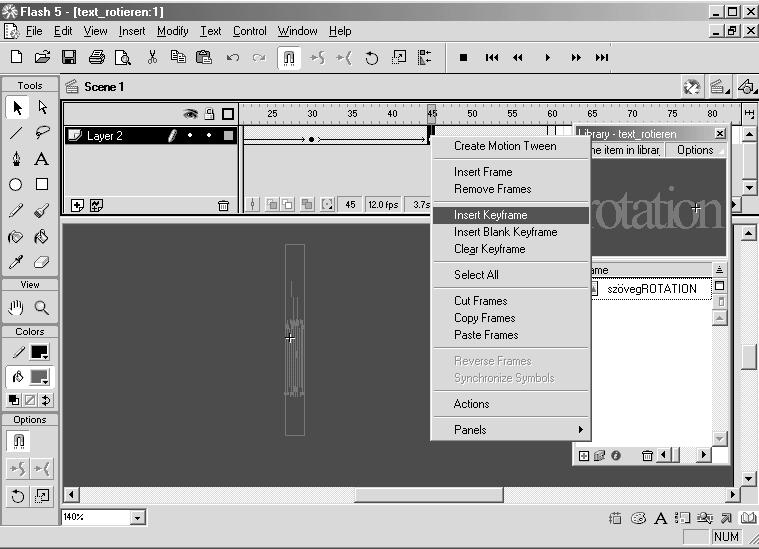Click Cut scissors toolbar icon
The height and width of the screenshot is (549, 759).
click(152, 57)
